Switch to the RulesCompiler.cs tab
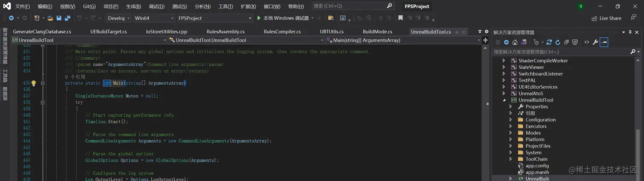The image size is (644, 181). coord(282,32)
